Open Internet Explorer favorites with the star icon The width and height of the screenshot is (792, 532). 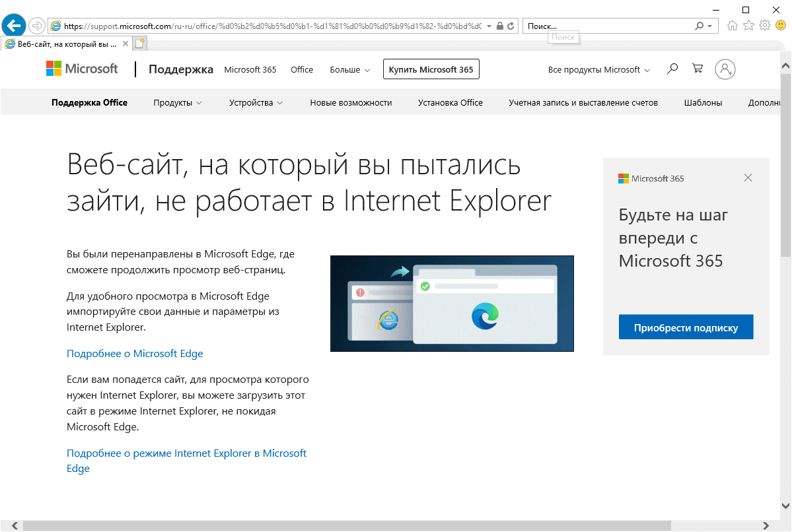748,25
